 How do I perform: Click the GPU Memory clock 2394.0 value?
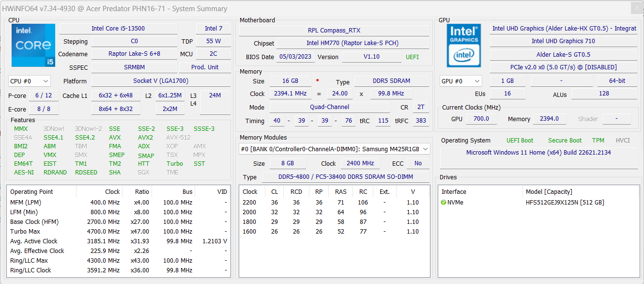[x=549, y=119]
